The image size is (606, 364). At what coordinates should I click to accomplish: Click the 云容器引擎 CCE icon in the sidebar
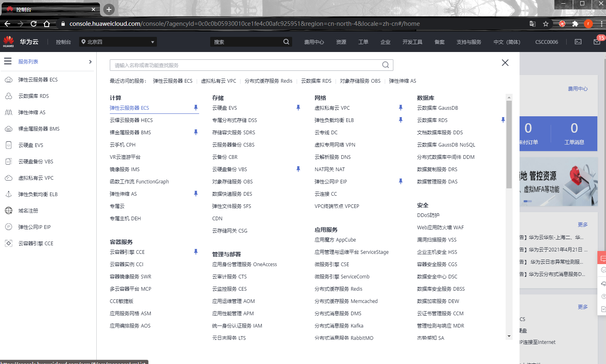9,243
